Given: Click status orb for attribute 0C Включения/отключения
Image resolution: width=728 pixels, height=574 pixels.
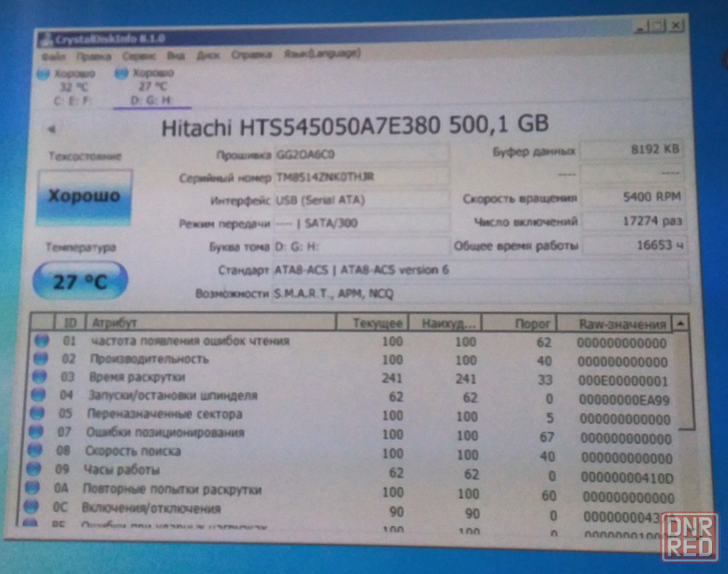Looking at the screenshot, I should coord(31,507).
